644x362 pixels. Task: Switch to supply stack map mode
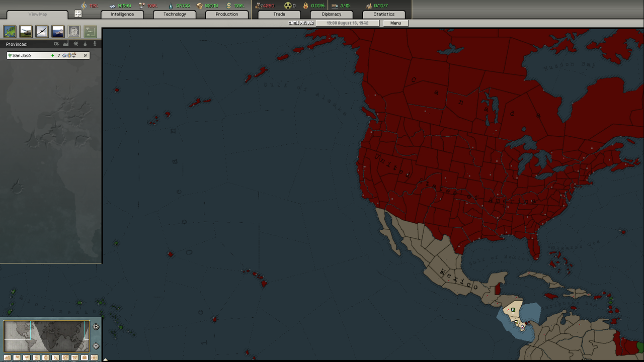(46, 357)
